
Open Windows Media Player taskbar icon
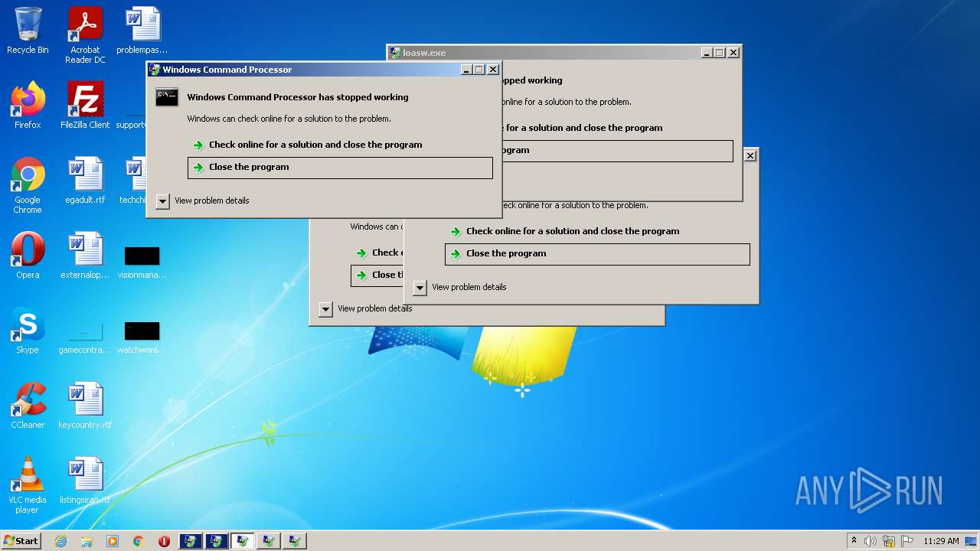(x=113, y=541)
